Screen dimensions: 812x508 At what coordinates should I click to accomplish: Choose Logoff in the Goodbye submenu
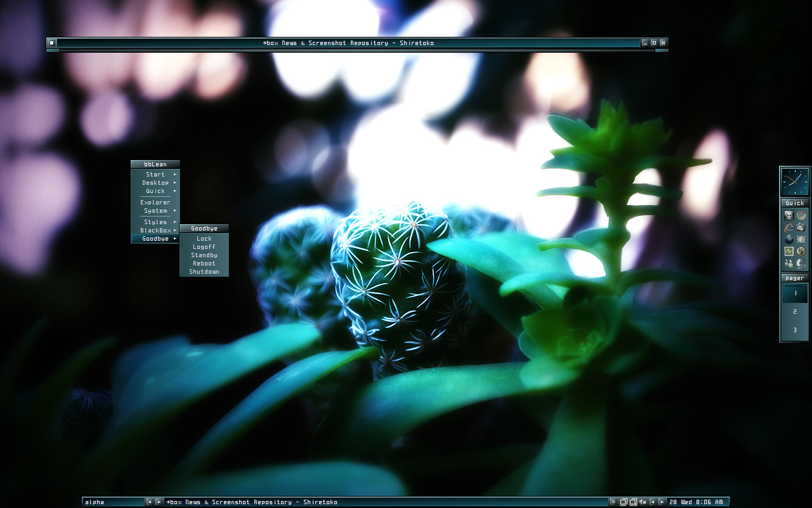coord(204,247)
